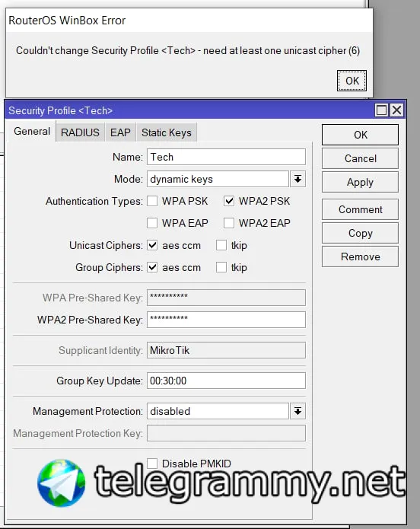Screen dimensions: 420x529
Task: Copy the Tech security profile
Action: click(x=360, y=233)
